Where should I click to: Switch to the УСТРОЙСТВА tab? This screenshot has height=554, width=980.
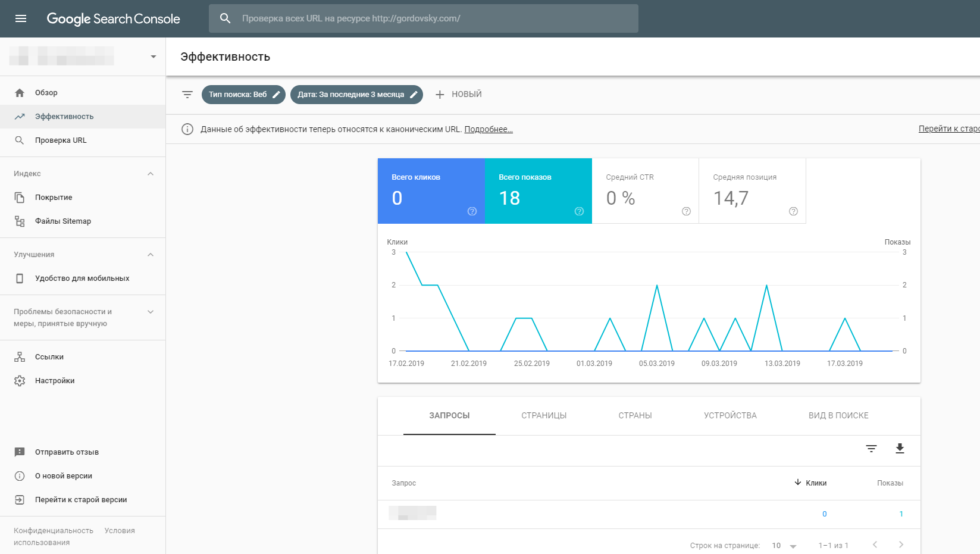[x=730, y=415]
